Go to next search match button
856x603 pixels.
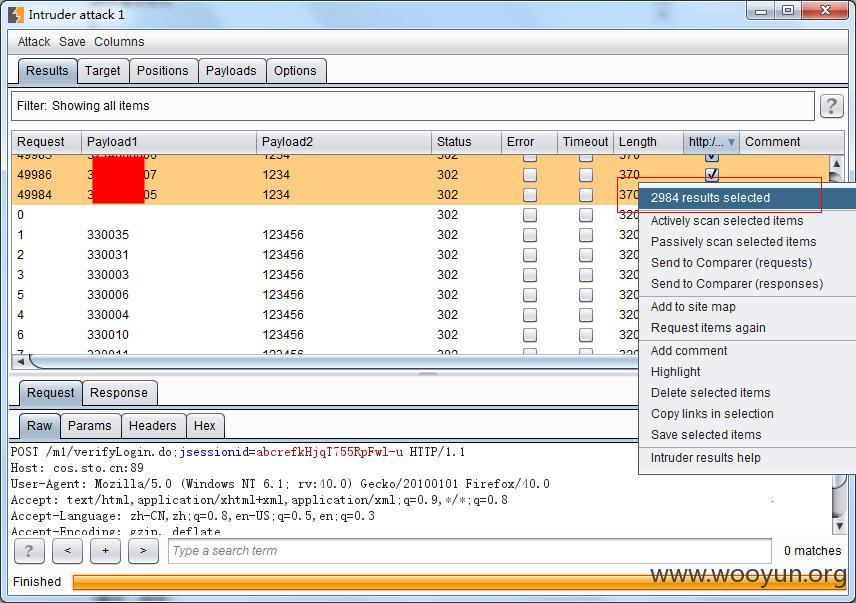click(x=143, y=551)
